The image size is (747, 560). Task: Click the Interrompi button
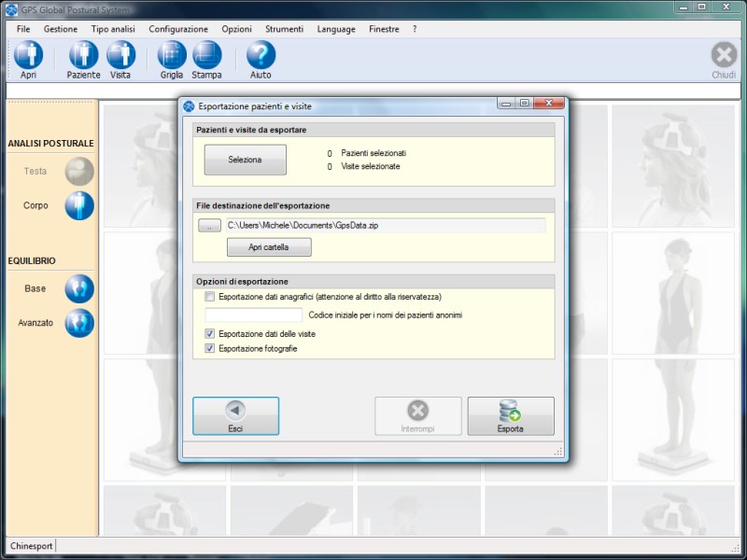tap(417, 415)
